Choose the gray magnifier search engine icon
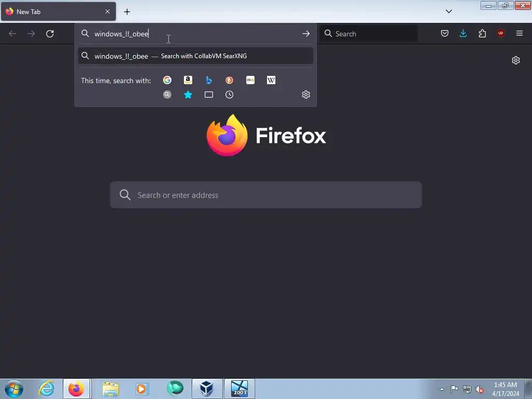532x399 pixels. 167,95
